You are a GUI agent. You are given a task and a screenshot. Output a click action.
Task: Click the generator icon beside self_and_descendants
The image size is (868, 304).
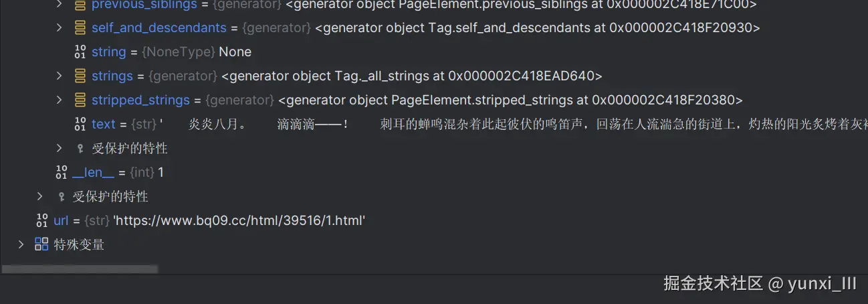tap(80, 28)
